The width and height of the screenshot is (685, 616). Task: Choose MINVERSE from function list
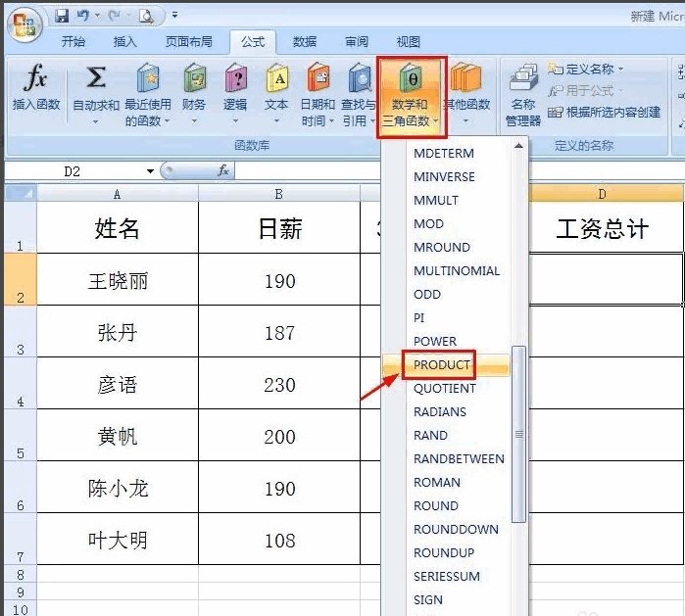[444, 177]
